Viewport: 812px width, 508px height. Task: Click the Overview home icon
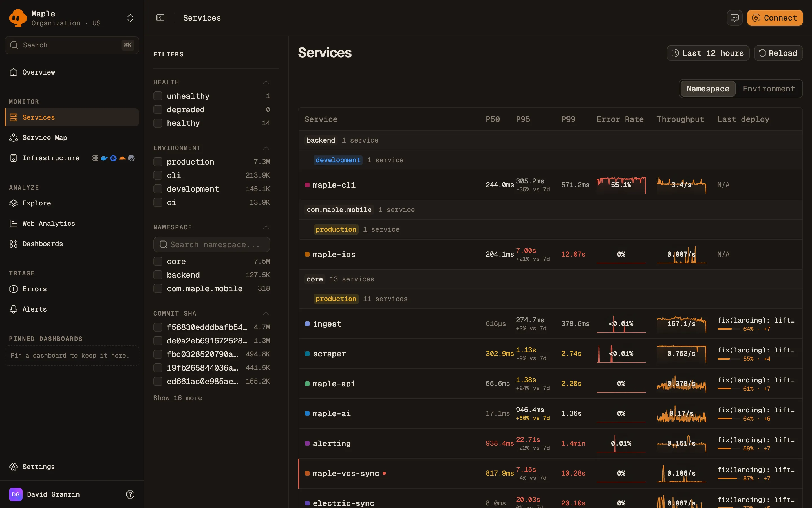(14, 72)
